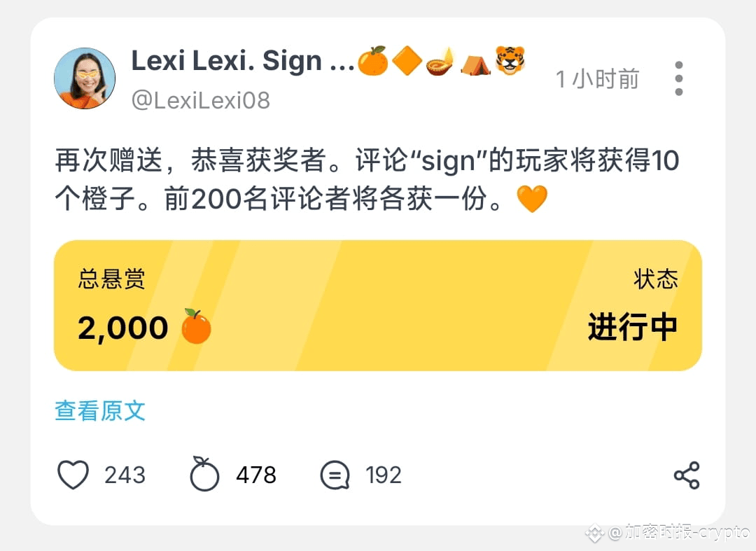Click the tiger emoji in display name
Image resolution: width=756 pixels, height=551 pixels.
click(x=510, y=60)
